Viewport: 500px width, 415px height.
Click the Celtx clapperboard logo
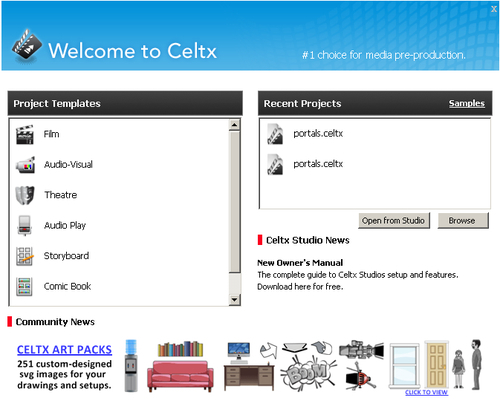pyautogui.click(x=27, y=46)
